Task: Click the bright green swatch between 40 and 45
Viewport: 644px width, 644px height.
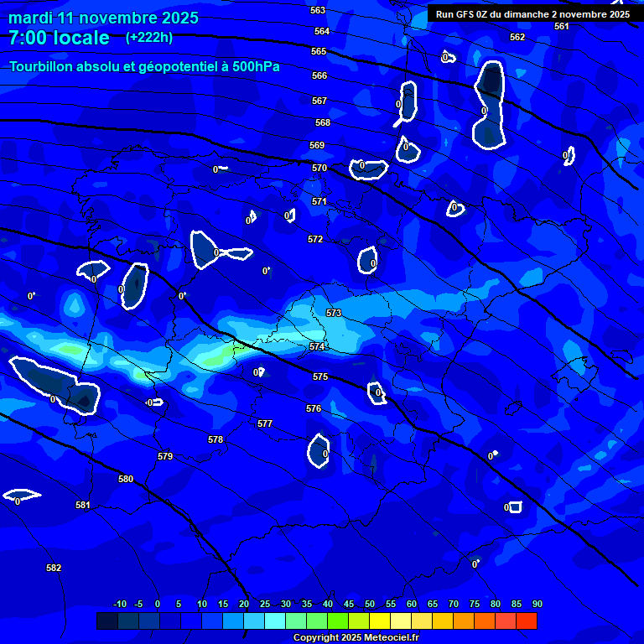Action: tap(338, 621)
